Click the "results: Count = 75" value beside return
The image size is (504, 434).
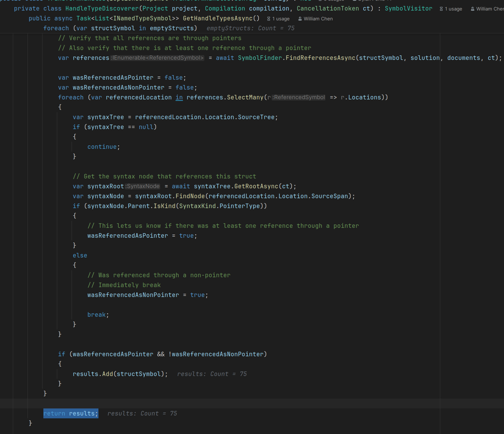(142, 414)
